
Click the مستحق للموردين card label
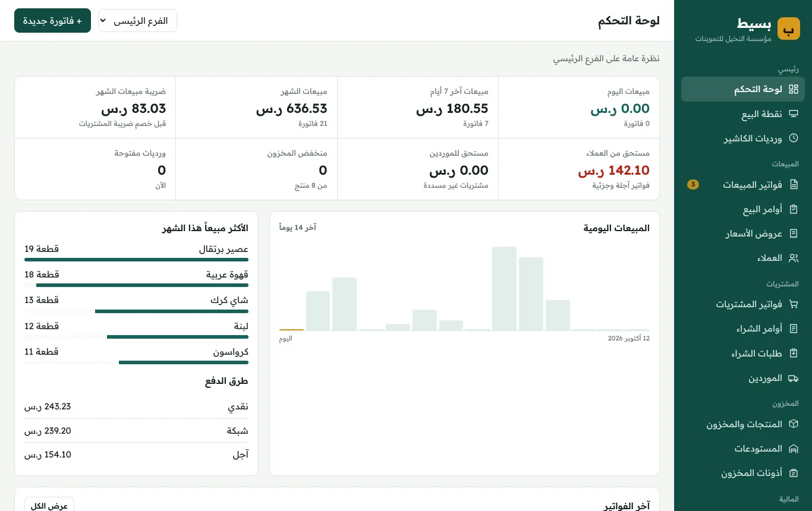pos(459,153)
